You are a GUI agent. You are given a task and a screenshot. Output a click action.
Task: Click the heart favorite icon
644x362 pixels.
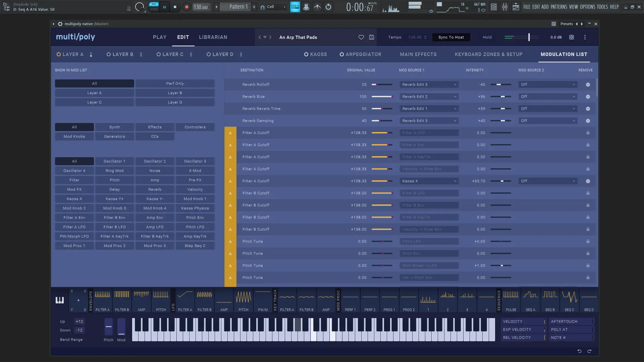coord(361,37)
